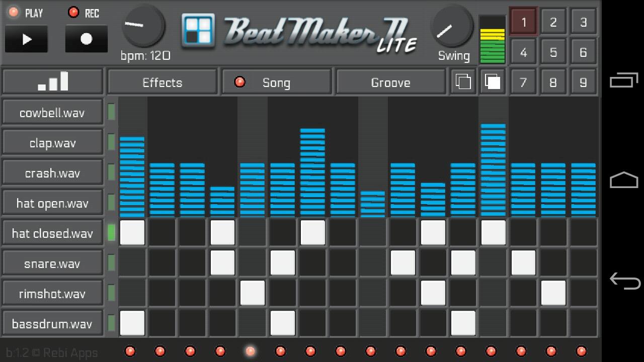
Task: Choose the clap.wav track
Action: (52, 142)
